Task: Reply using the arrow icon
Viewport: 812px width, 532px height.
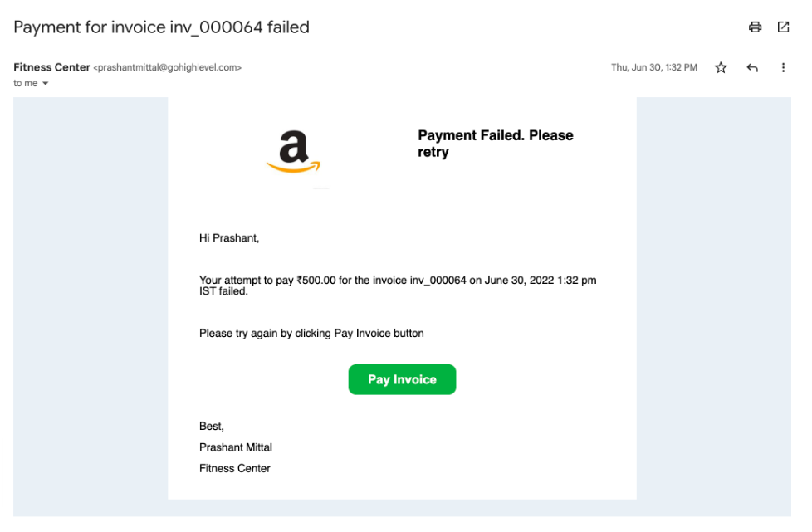Action: 752,68
